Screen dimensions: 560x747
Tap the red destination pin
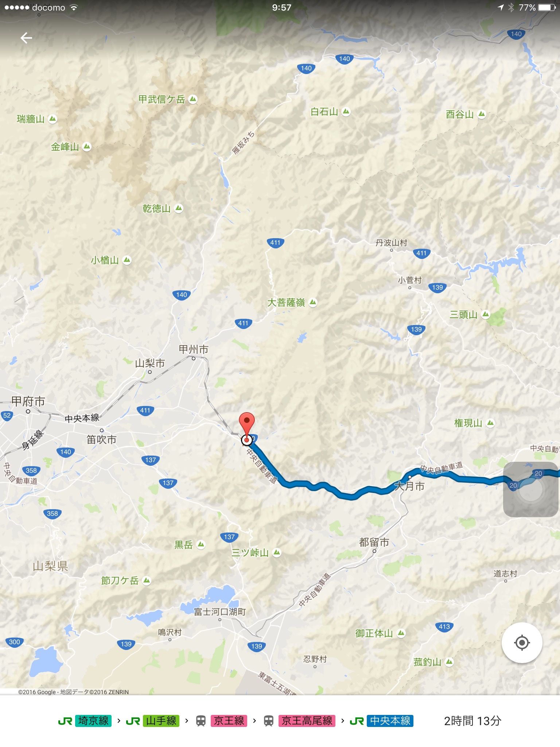tap(247, 425)
